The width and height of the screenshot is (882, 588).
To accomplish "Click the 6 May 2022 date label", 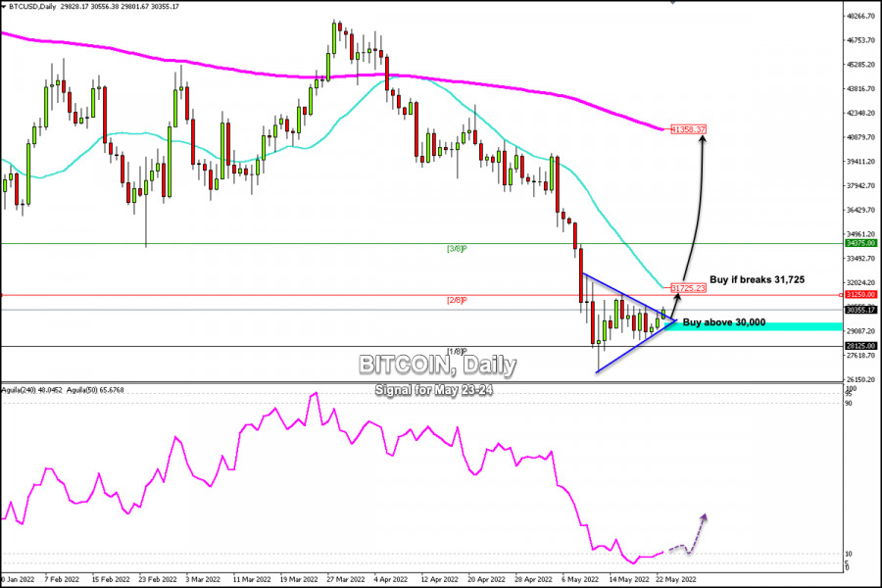I will click(580, 579).
